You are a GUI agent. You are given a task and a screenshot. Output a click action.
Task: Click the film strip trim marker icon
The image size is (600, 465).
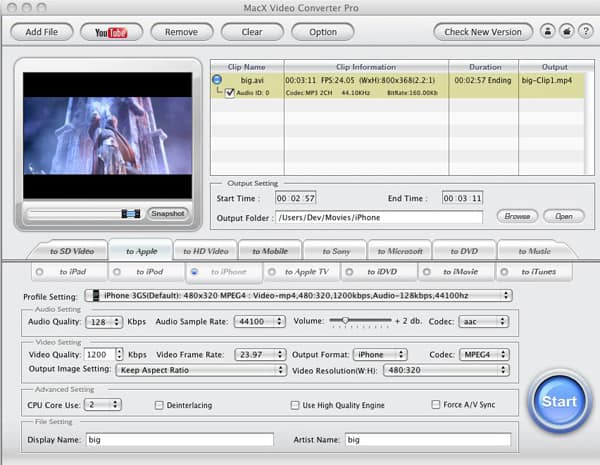point(130,214)
